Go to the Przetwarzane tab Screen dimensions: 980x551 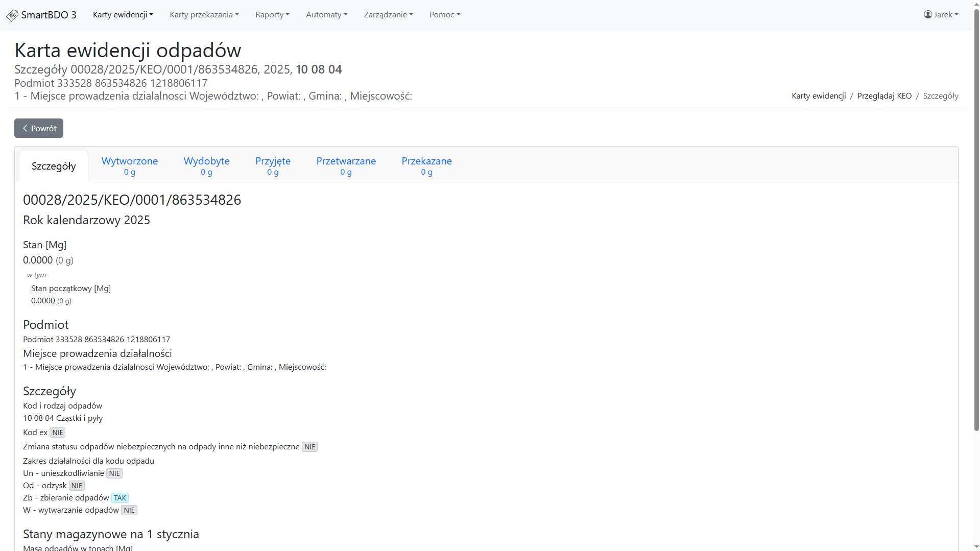tap(346, 165)
